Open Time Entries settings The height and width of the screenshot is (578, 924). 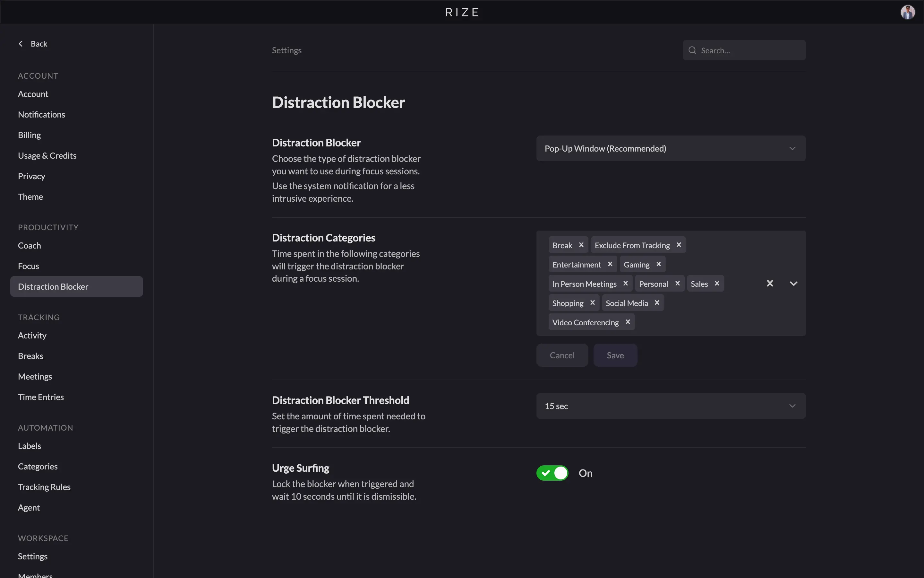[x=40, y=397]
